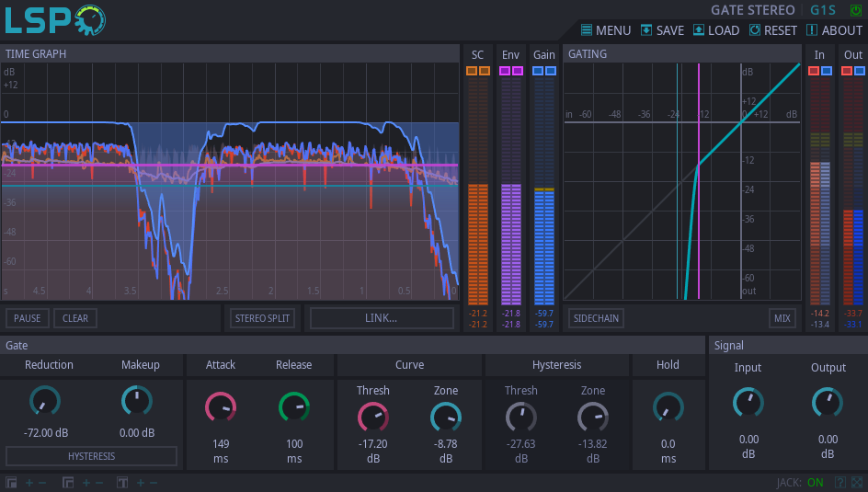Toggle the Gain right channel blue indicator
Viewport: 868px width, 492px height.
point(551,71)
